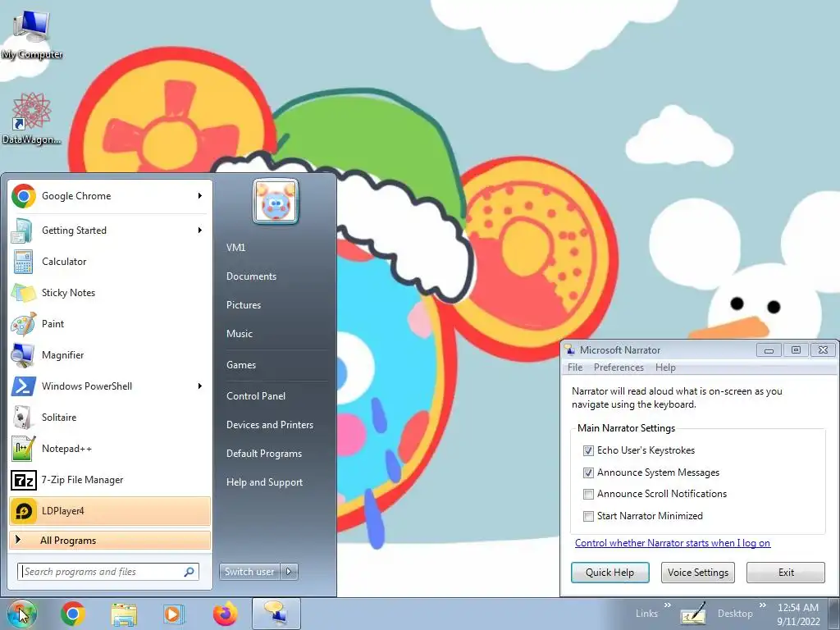840x630 pixels.
Task: Open Documents from Start menu
Action: [x=251, y=276]
